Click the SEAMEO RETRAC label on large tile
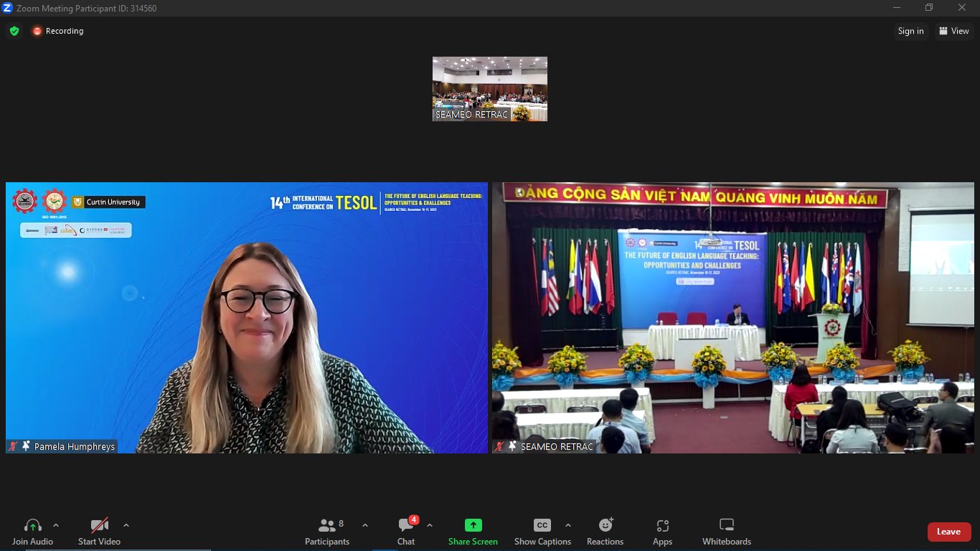This screenshot has width=980, height=551. [x=557, y=446]
